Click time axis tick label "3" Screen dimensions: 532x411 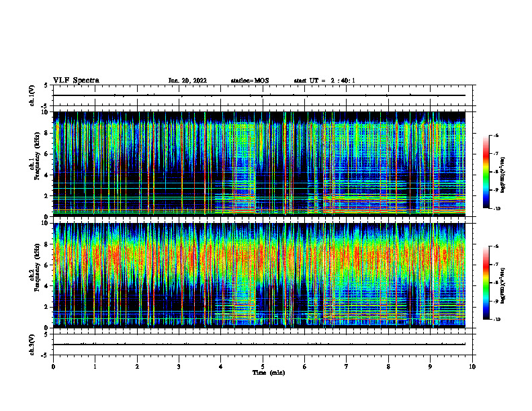pyautogui.click(x=179, y=367)
